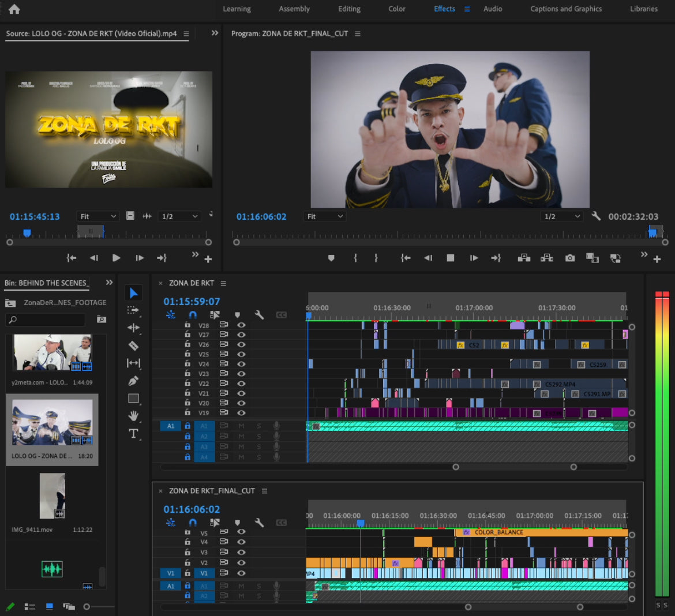This screenshot has height=616, width=675.
Task: Click the Home icon
Action: [x=14, y=9]
